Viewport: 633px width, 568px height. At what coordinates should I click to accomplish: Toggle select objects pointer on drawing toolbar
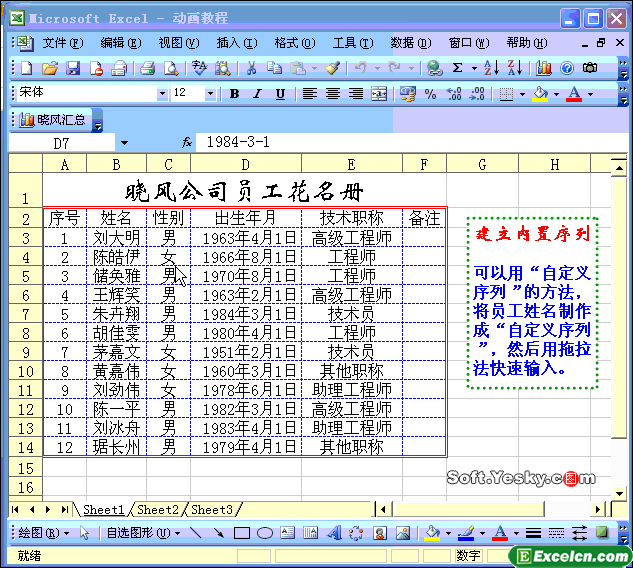tap(84, 533)
